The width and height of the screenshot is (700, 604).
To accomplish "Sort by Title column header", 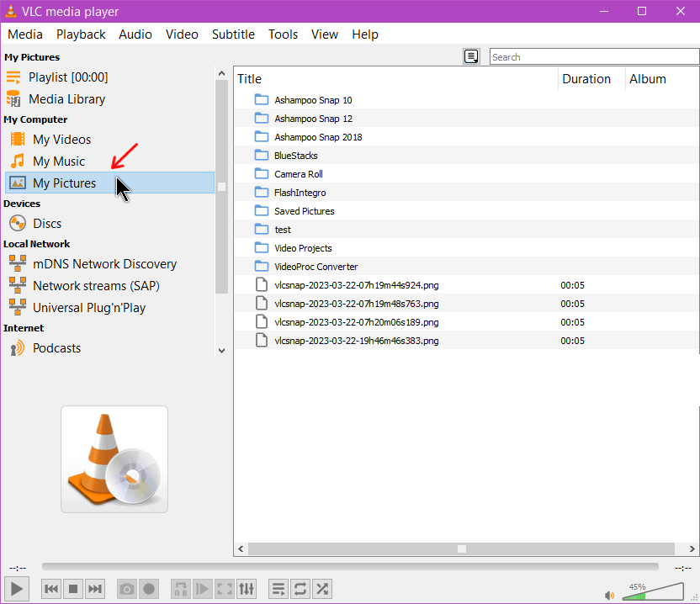I will [396, 78].
